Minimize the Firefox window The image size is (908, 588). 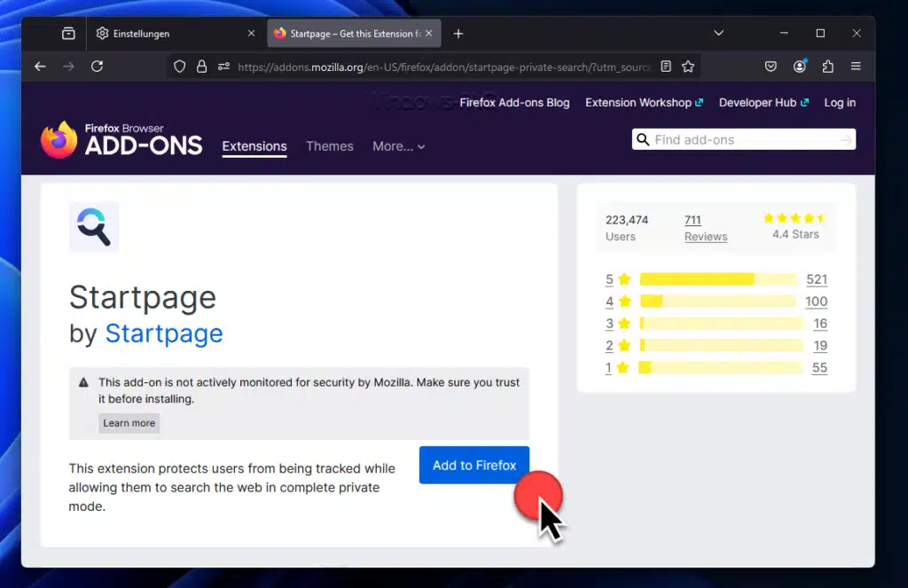pyautogui.click(x=784, y=33)
